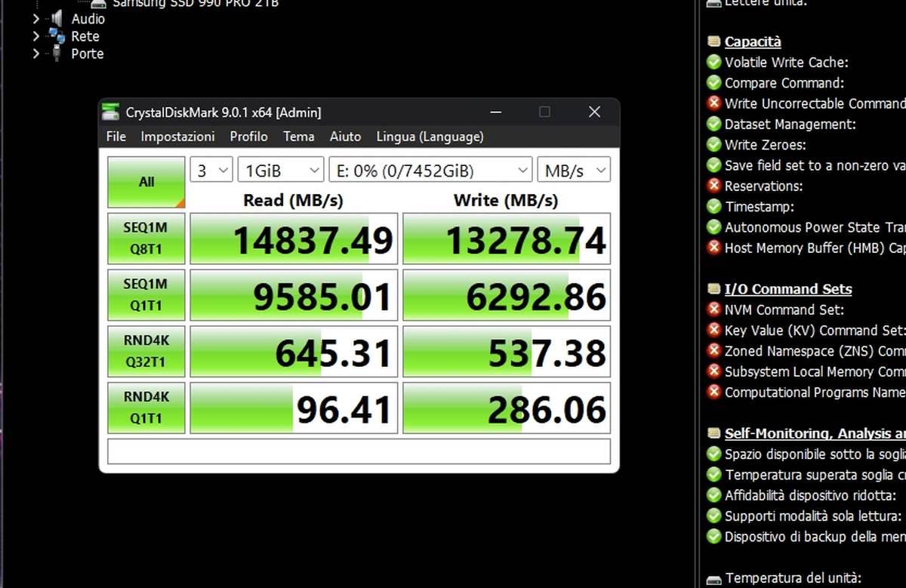
Task: Click the green result bar for SEQ1M Q8T1 read
Action: [293, 238]
